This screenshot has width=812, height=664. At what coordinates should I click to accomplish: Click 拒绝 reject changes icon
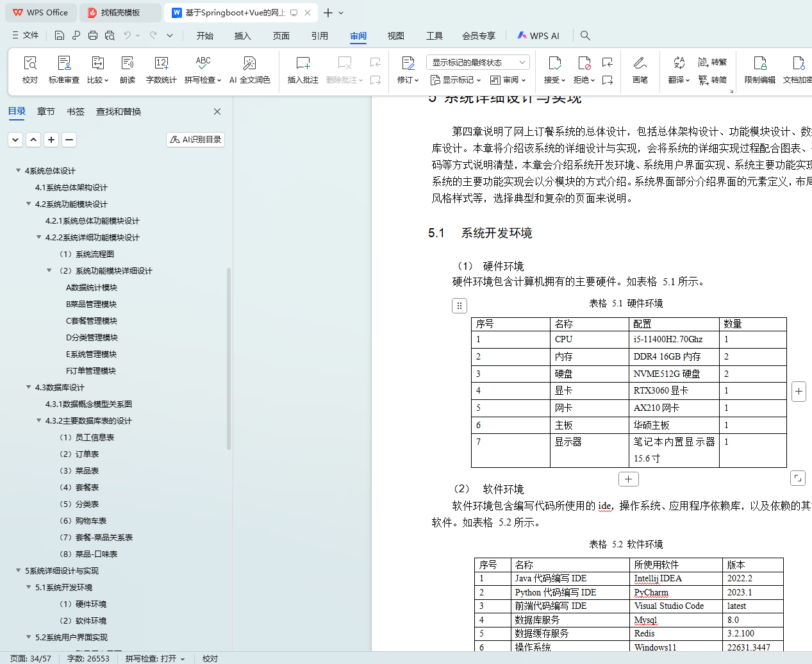pyautogui.click(x=584, y=63)
